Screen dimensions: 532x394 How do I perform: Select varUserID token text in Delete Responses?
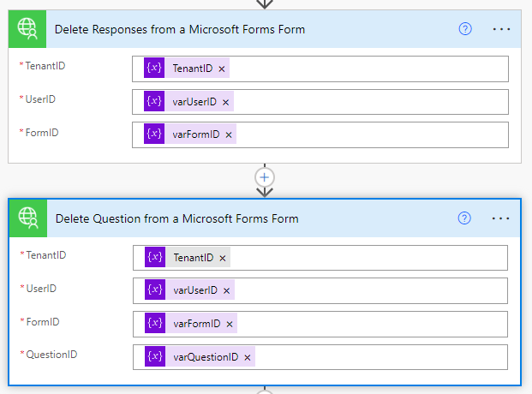[194, 101]
